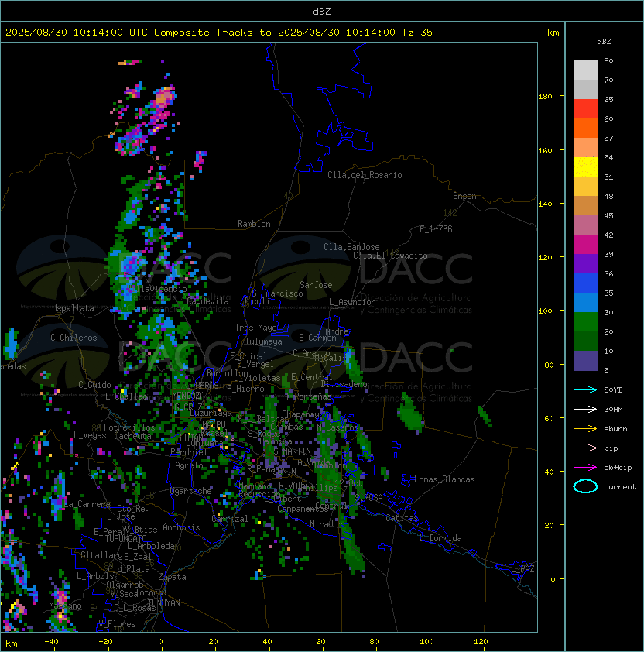Click the '80' label at the legend top
The image size is (644, 652).
[x=608, y=60]
